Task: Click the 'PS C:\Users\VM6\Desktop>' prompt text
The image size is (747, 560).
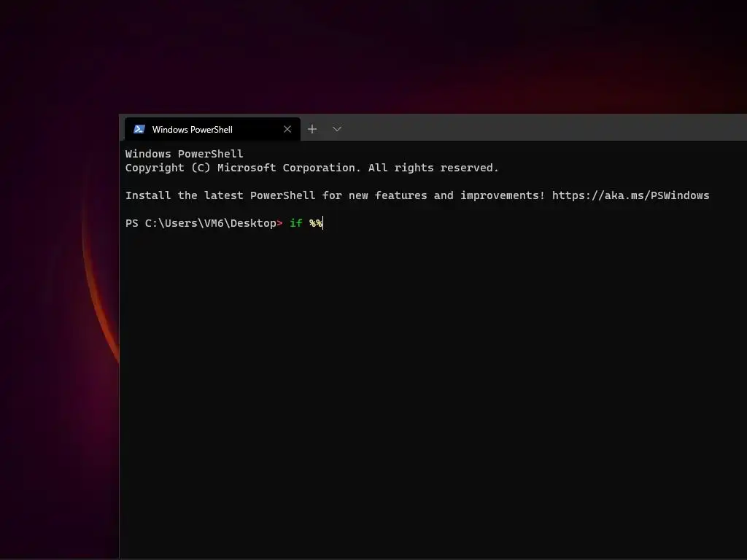Action: point(204,223)
